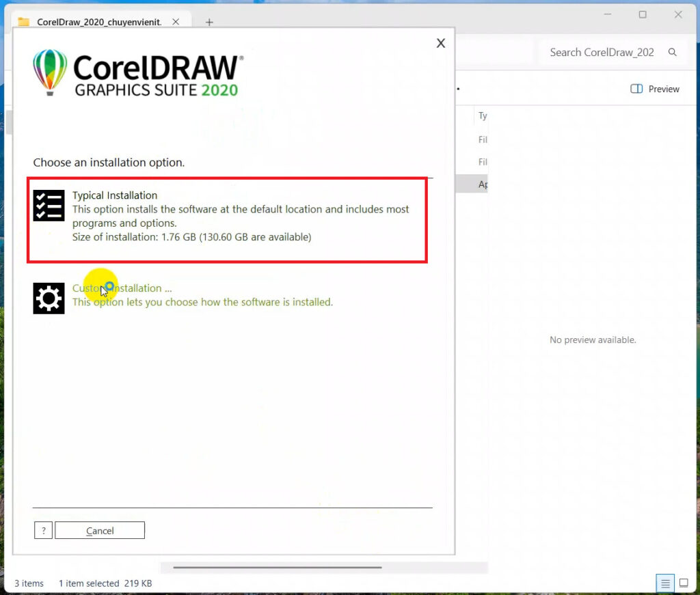The height and width of the screenshot is (595, 700).
Task: Click the Custom Installation gear icon
Action: click(49, 299)
